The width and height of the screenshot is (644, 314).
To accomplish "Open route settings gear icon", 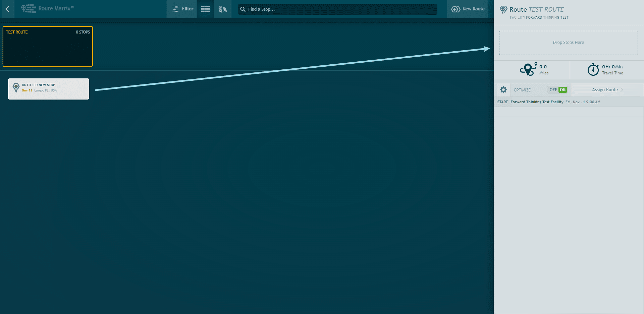I will tap(503, 90).
